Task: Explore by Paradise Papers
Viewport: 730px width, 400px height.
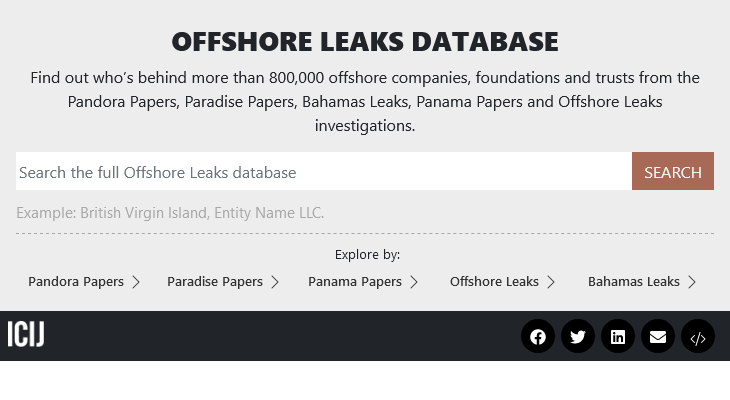Action: click(215, 282)
